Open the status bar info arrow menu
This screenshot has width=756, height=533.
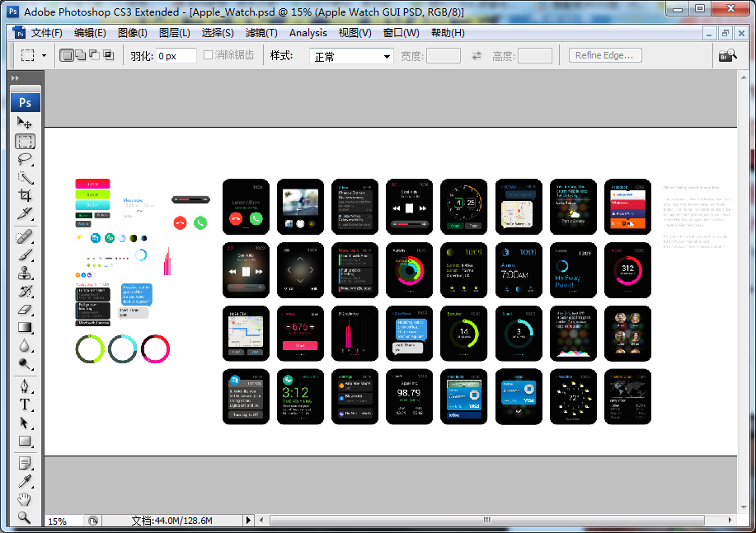pyautogui.click(x=248, y=520)
